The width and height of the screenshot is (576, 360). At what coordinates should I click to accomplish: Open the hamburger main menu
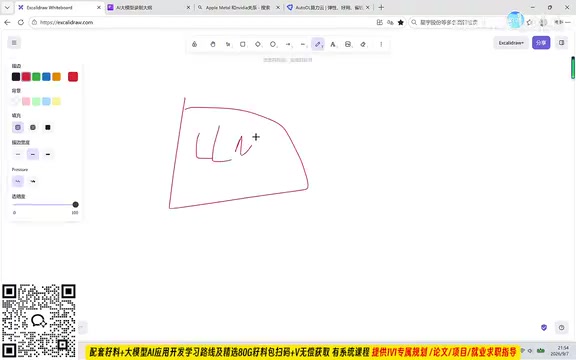pos(14,43)
